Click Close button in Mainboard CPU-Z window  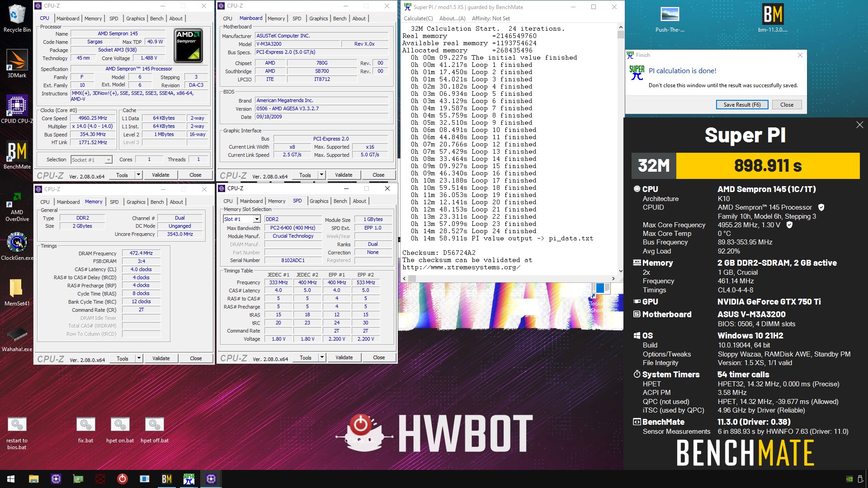click(x=378, y=175)
